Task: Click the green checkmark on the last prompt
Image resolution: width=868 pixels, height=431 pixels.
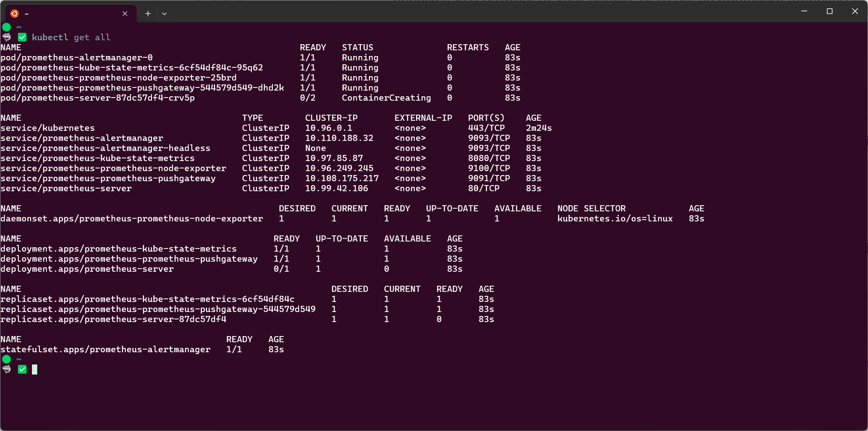Action: 22,369
